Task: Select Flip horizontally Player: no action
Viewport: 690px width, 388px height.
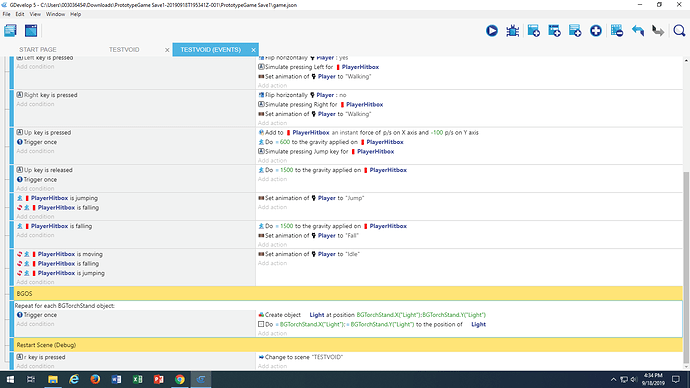Action: [302, 95]
